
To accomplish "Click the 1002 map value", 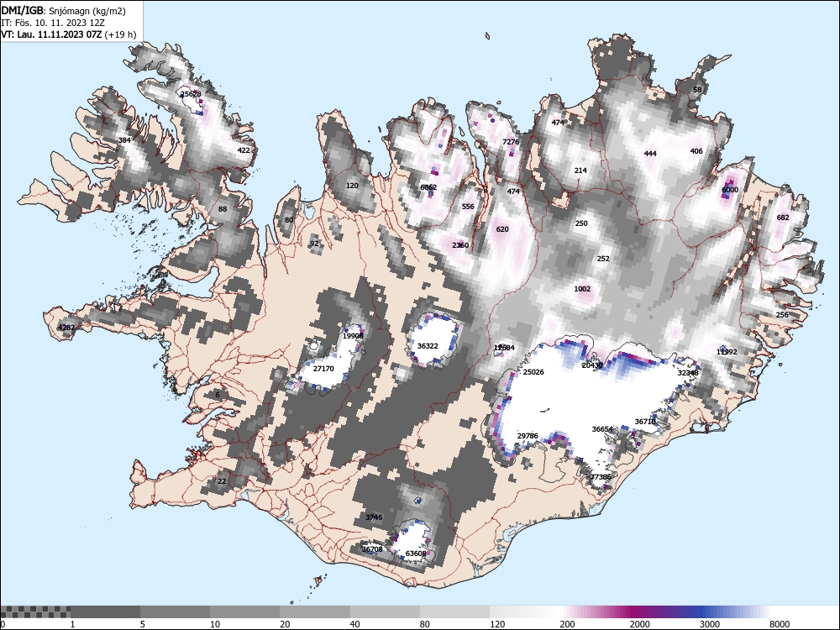I will click(x=582, y=289).
